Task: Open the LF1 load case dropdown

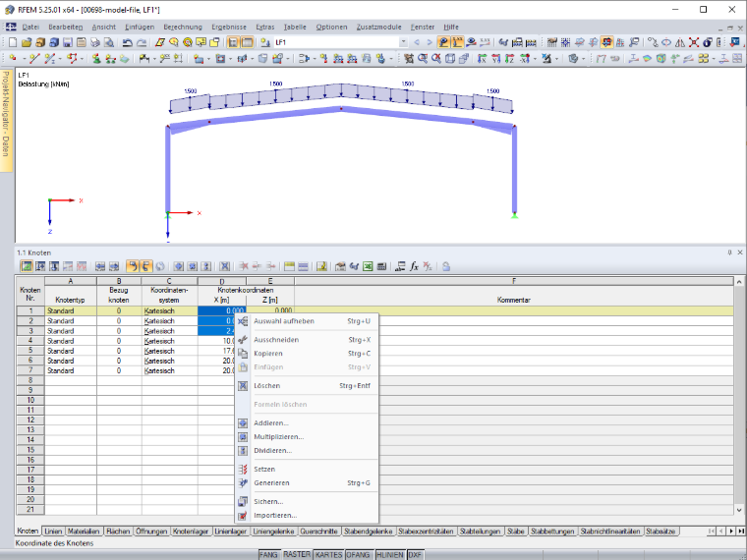Action: pyautogui.click(x=403, y=42)
